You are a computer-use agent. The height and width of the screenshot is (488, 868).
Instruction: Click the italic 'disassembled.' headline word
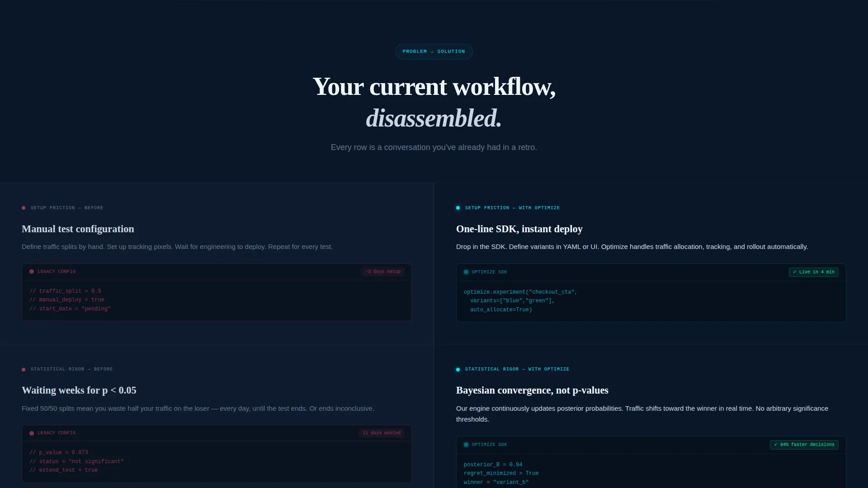coord(434,118)
